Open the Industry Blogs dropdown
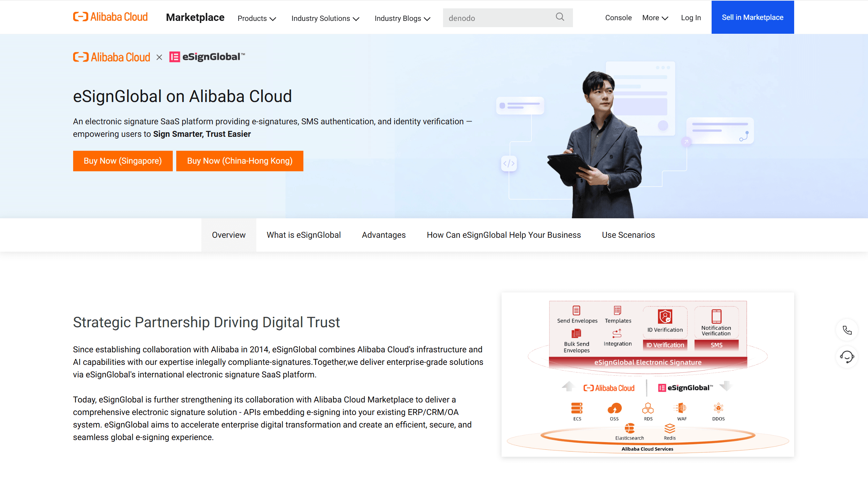 [x=402, y=18]
